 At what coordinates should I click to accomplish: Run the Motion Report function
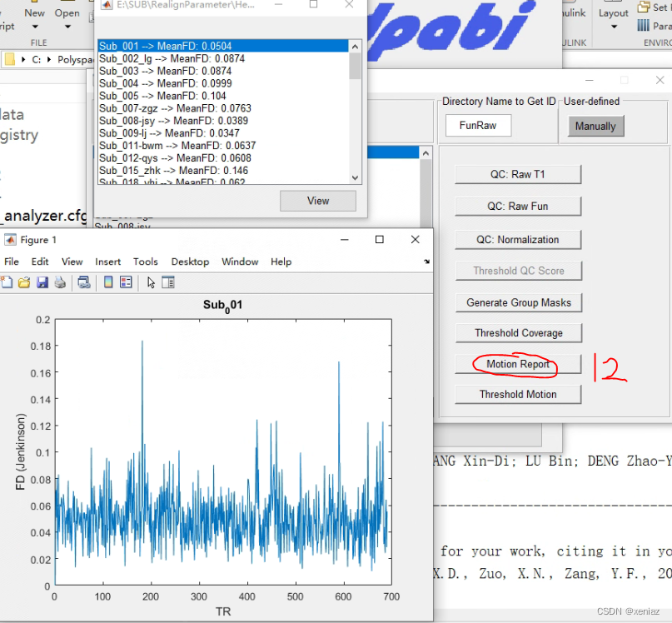tap(518, 364)
